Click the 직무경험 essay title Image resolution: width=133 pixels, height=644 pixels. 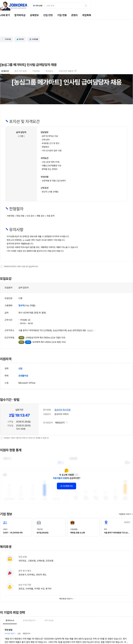point(8,630)
